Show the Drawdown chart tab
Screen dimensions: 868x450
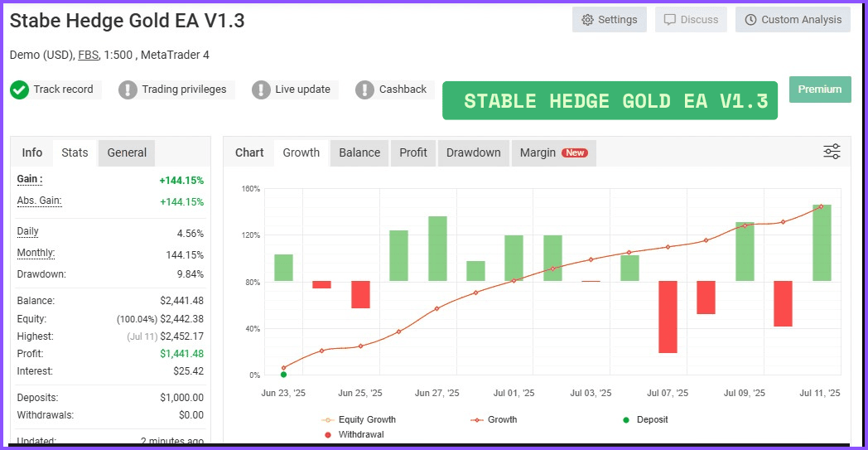(473, 152)
